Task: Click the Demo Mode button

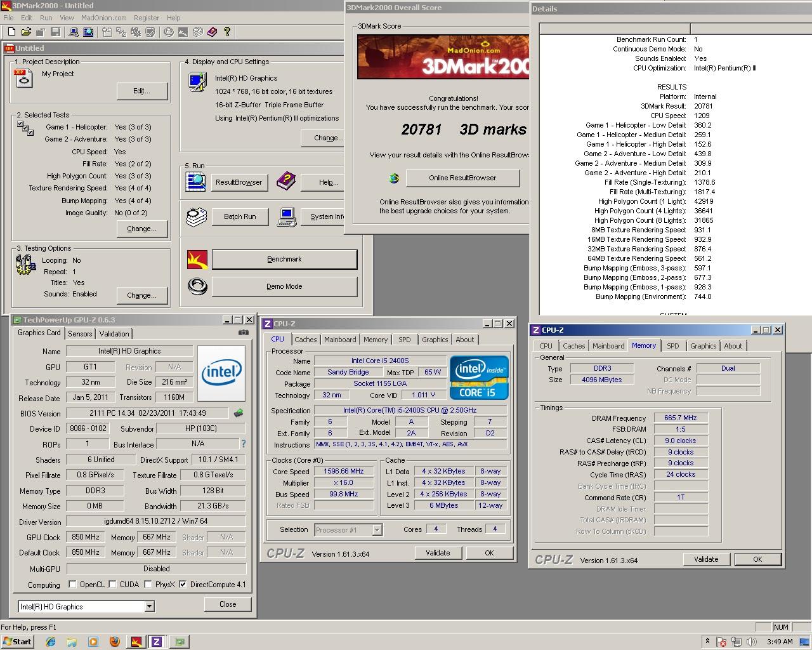Action: pos(284,286)
